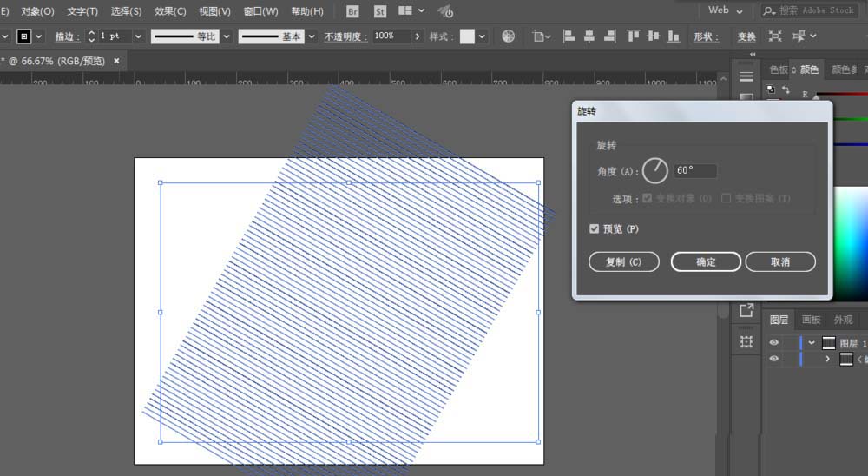Click the collapse panels double-arrow icon
The height and width of the screenshot is (476, 868).
753,55
